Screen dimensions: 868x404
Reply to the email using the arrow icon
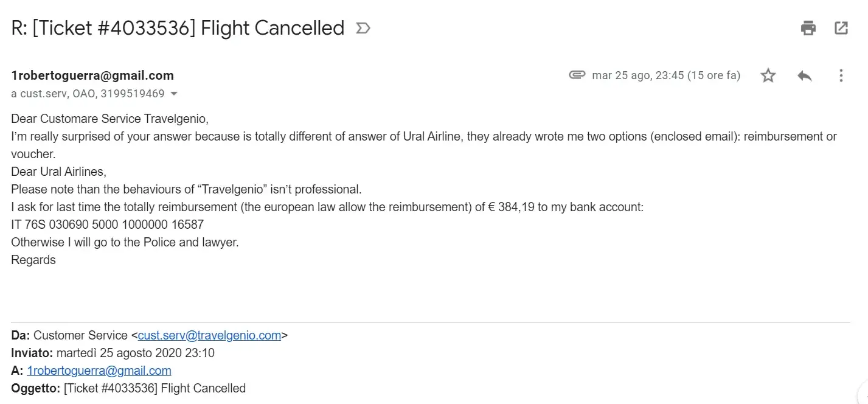tap(805, 75)
